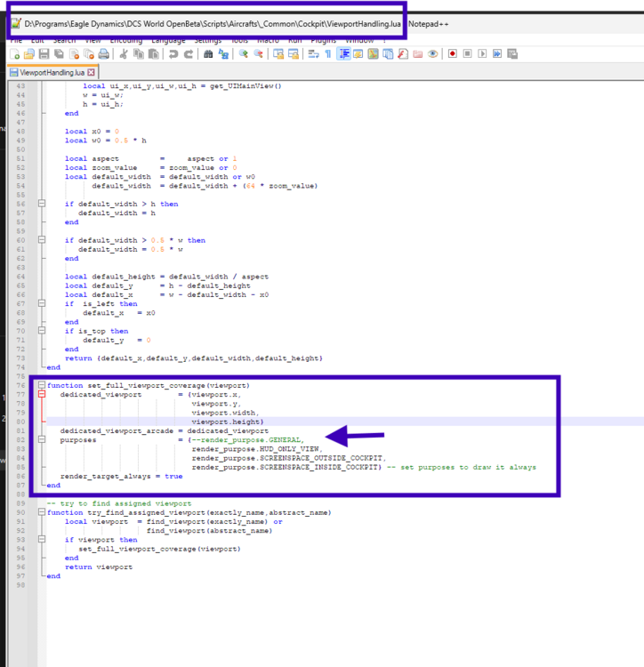644x667 pixels.
Task: Collapse the if block at line 56
Action: tap(42, 204)
